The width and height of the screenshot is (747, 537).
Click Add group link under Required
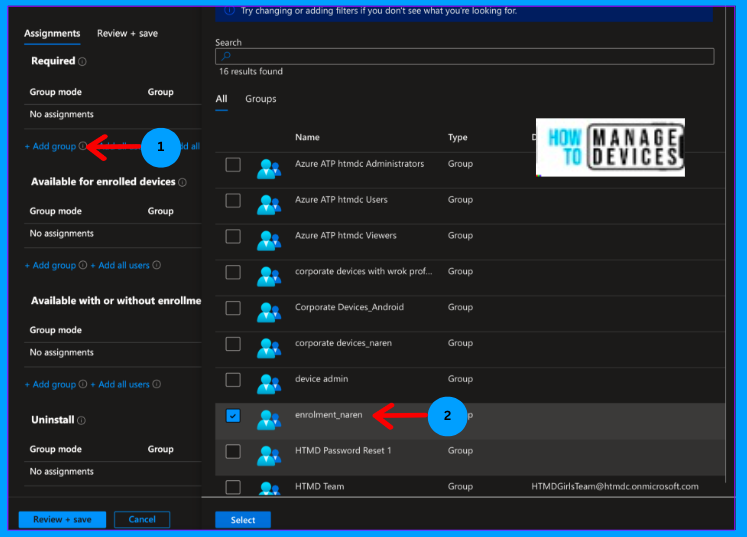(x=50, y=146)
